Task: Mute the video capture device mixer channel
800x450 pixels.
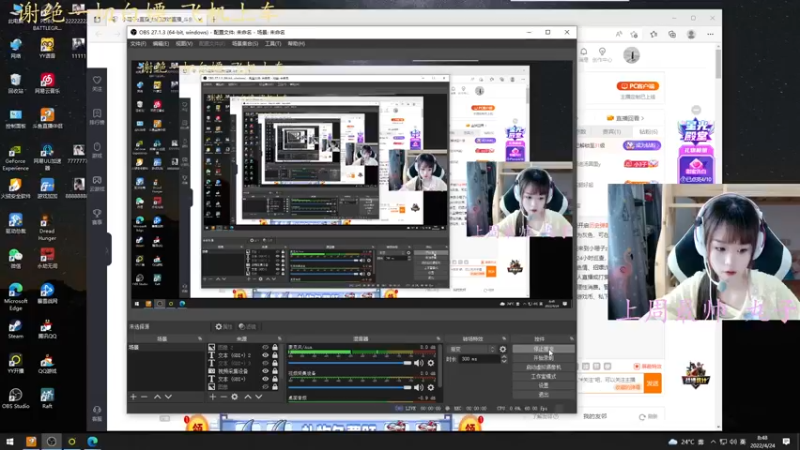Action: tap(418, 387)
